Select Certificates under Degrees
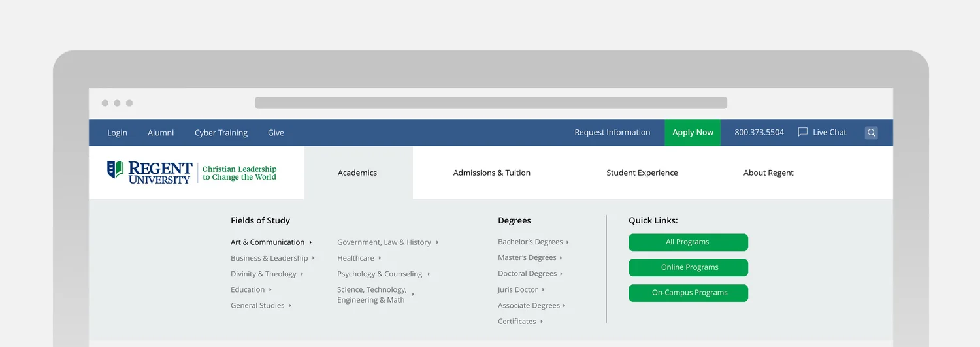 [520, 321]
